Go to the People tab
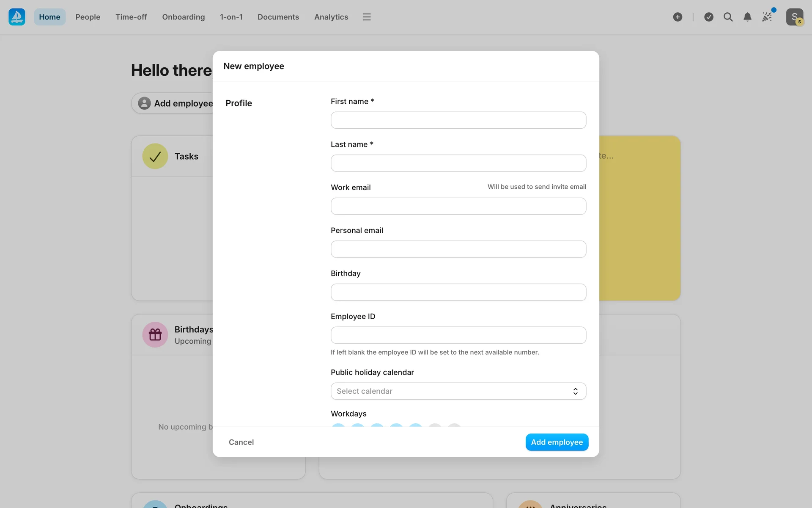 click(88, 17)
